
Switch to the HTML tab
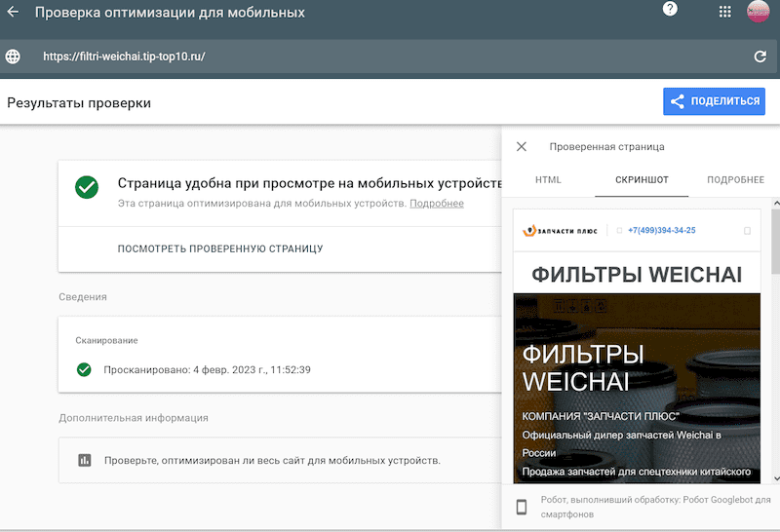[x=548, y=180]
